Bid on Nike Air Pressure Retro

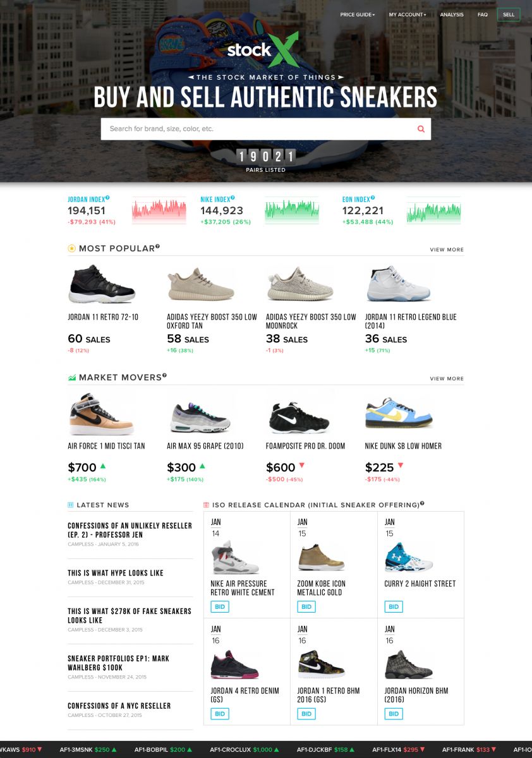pyautogui.click(x=220, y=606)
